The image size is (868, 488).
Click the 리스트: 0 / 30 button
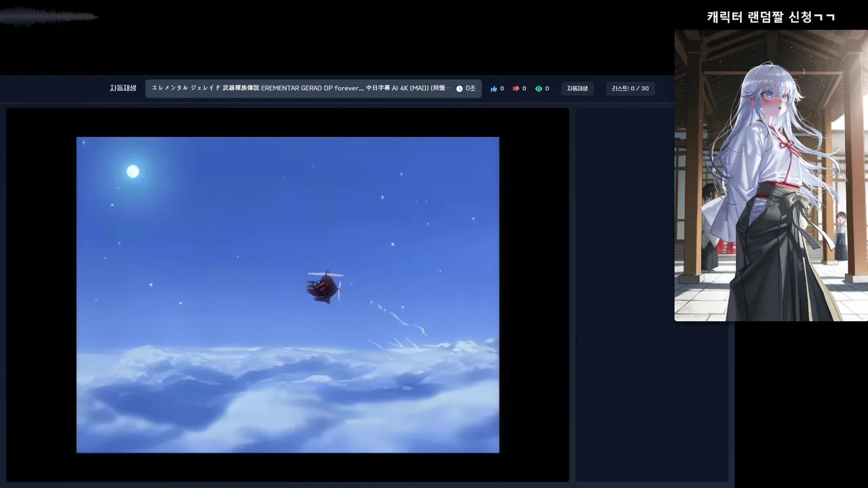630,89
